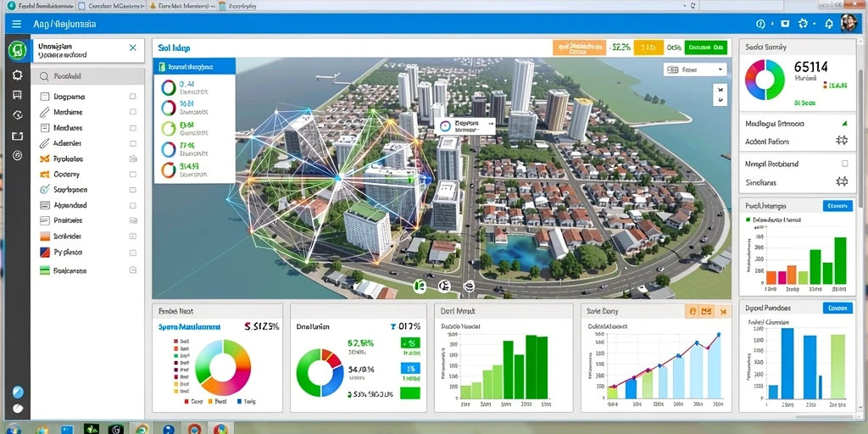
Task: Click the green circular logo in the sidebar
Action: [x=17, y=51]
